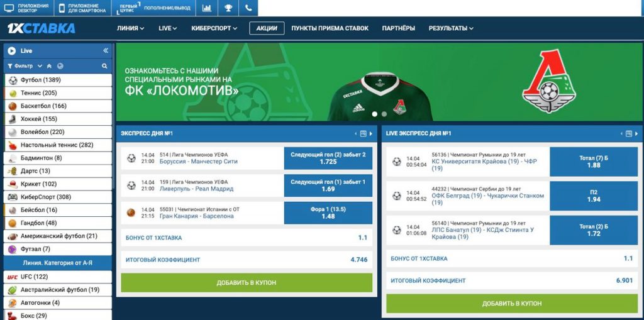
Task: Open the КИБЕРСПОРТ dropdown menu
Action: (214, 28)
